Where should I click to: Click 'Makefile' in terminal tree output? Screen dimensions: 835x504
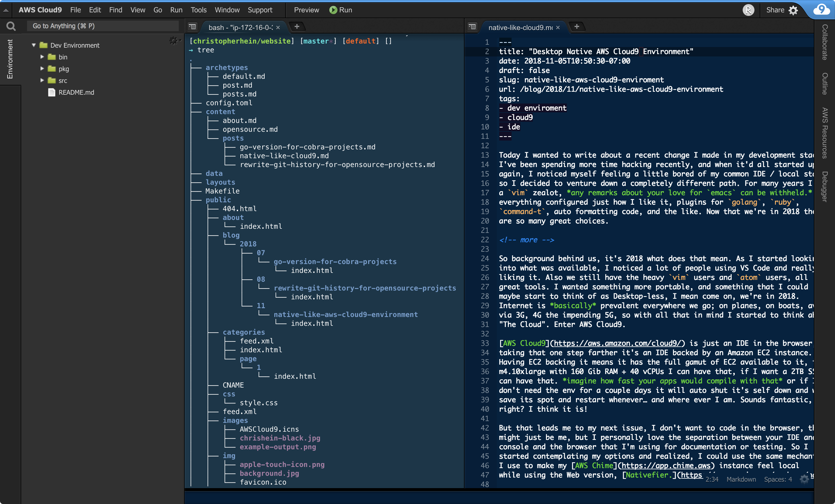[222, 191]
